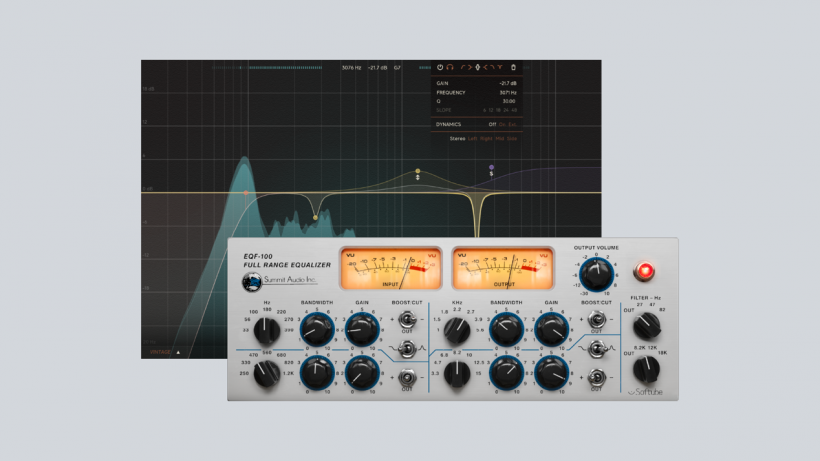The width and height of the screenshot is (820, 461).
Task: Click the orange EQ band node
Action: (x=246, y=193)
